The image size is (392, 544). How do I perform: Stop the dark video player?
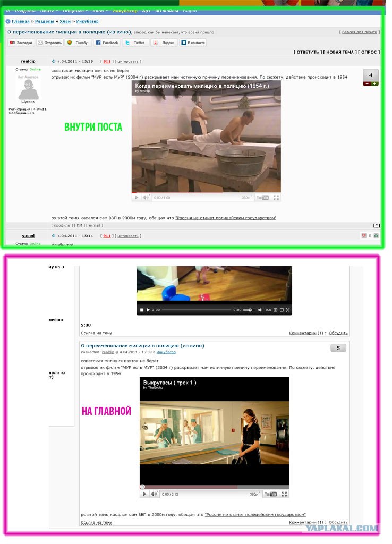(141, 310)
